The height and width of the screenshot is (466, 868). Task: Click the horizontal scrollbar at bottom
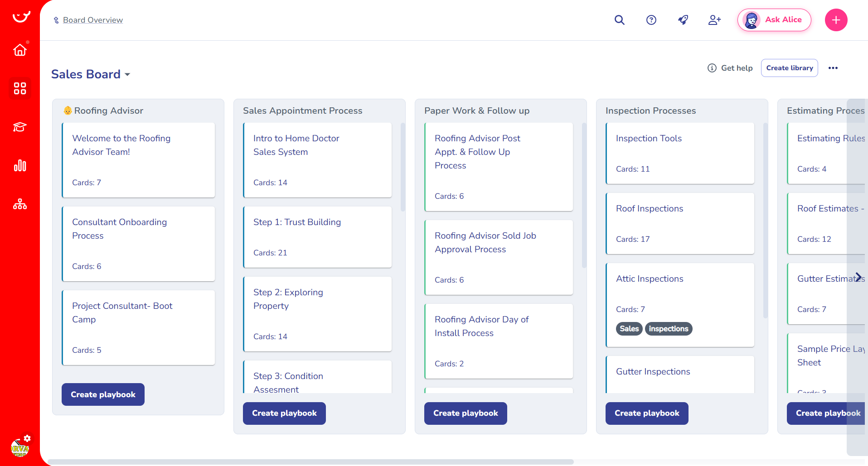click(310, 462)
